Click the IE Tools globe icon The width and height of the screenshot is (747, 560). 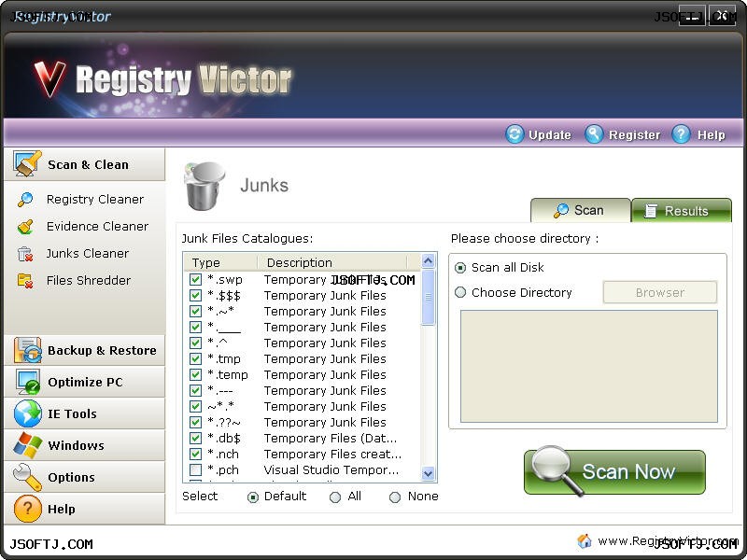pos(27,413)
